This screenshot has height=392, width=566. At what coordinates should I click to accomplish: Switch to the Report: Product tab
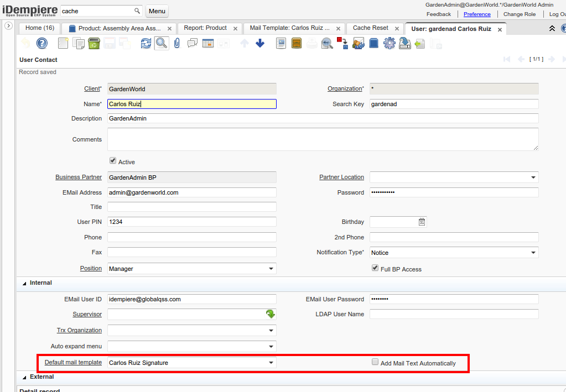click(x=205, y=28)
